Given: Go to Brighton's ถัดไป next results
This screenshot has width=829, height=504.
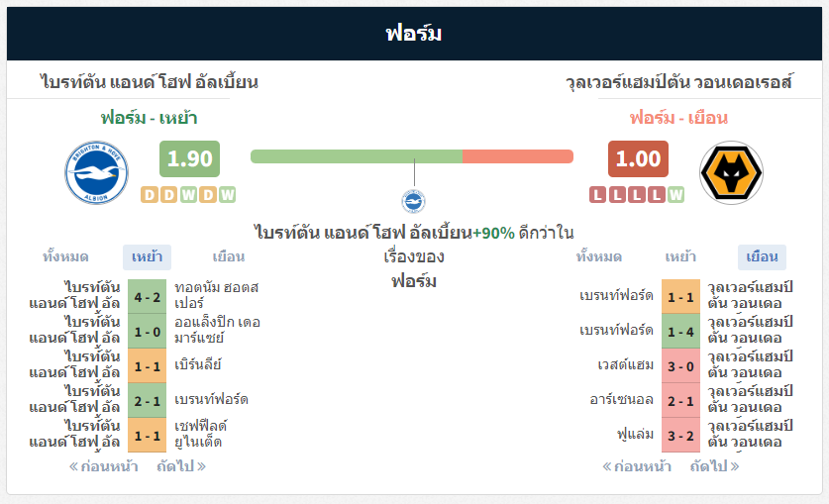Looking at the screenshot, I should [x=181, y=466].
